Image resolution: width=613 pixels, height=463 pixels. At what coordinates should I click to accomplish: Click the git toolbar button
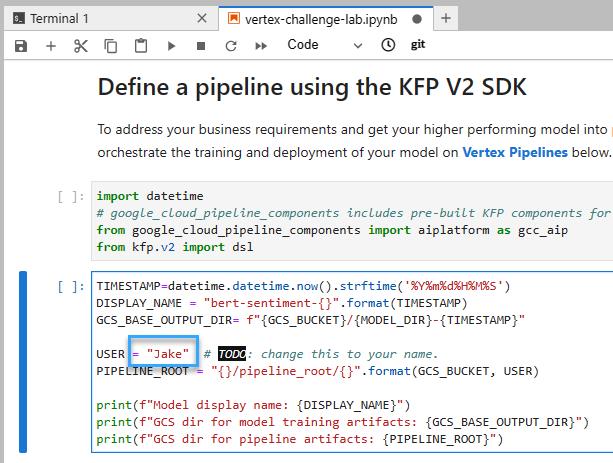tap(418, 45)
